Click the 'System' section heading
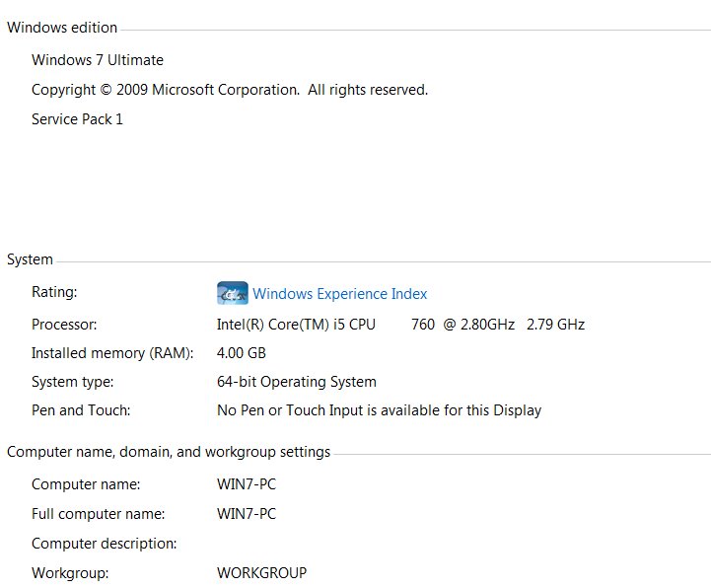This screenshot has width=711, height=588. pyautogui.click(x=30, y=259)
